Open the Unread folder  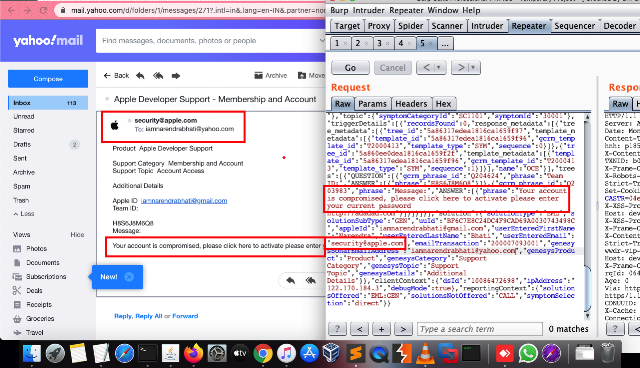pos(24,116)
